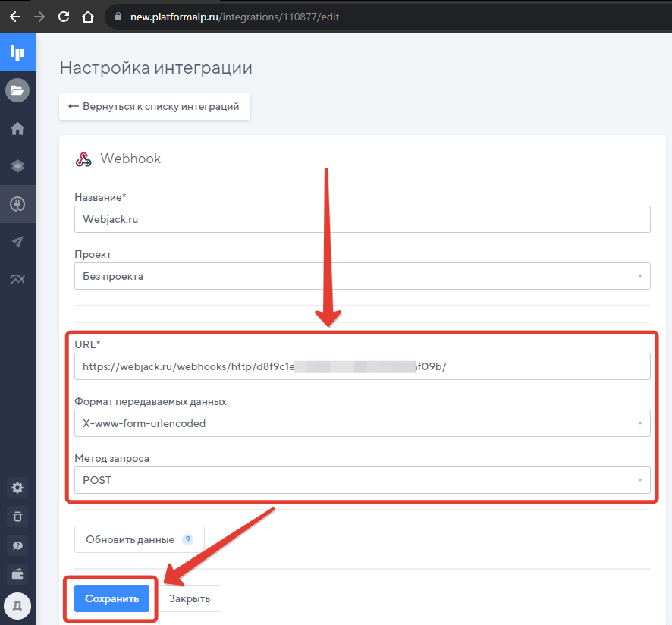Open the paper plane icon in sidebar

point(17,241)
